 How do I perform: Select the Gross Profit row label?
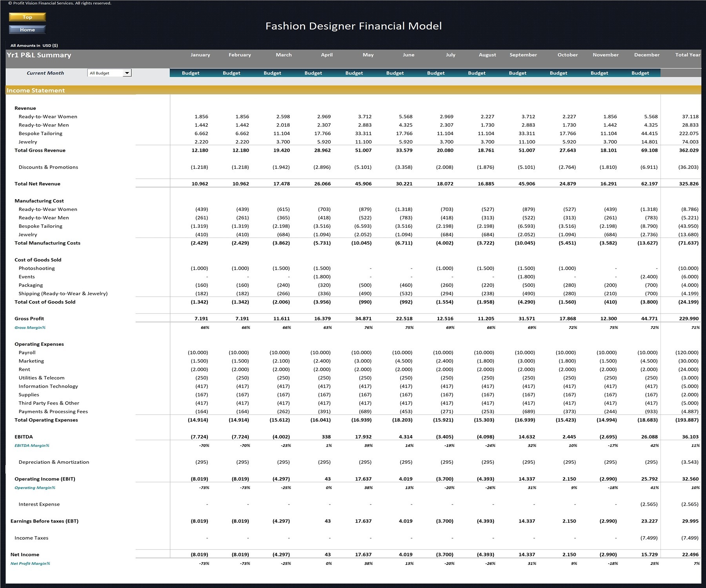[29, 319]
